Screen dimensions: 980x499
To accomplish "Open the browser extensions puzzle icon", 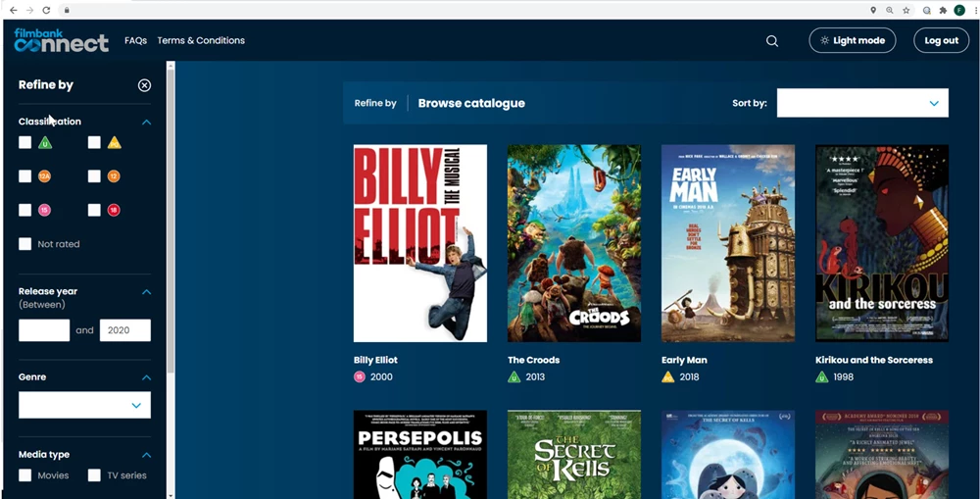I will click(x=943, y=10).
